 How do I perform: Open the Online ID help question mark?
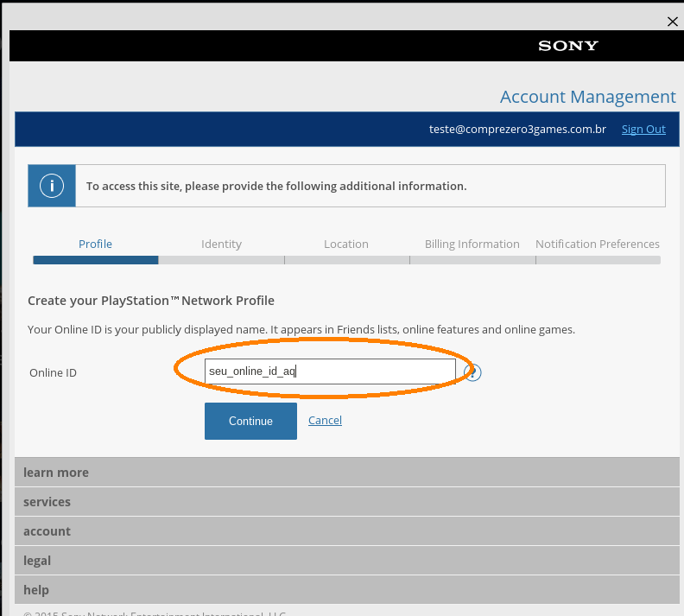pyautogui.click(x=472, y=372)
